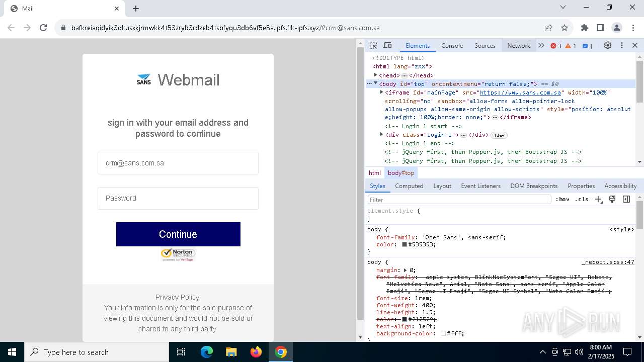644x362 pixels.
Task: Open Firefox from taskbar
Action: click(x=256, y=352)
